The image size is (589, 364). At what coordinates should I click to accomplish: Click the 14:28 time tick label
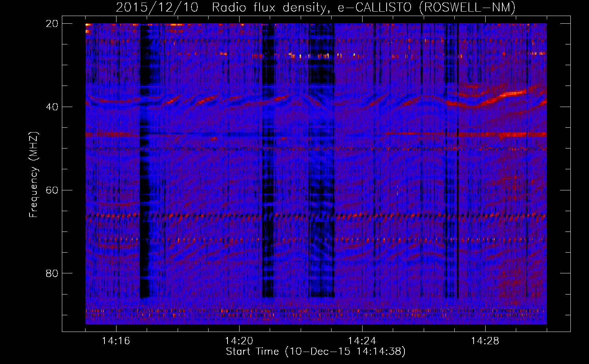click(485, 341)
